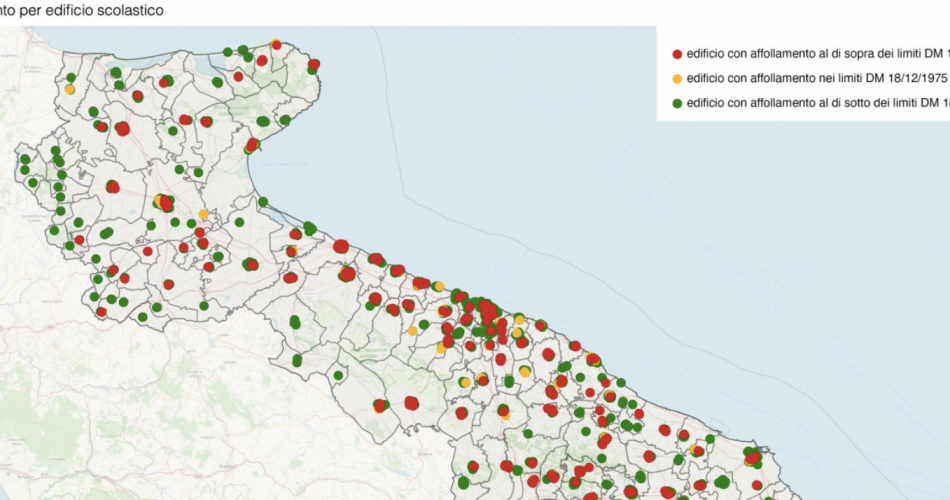Screen dimensions: 950x500
Task: Click the yellow legend dot for within-limits buildings
Action: click(x=677, y=78)
